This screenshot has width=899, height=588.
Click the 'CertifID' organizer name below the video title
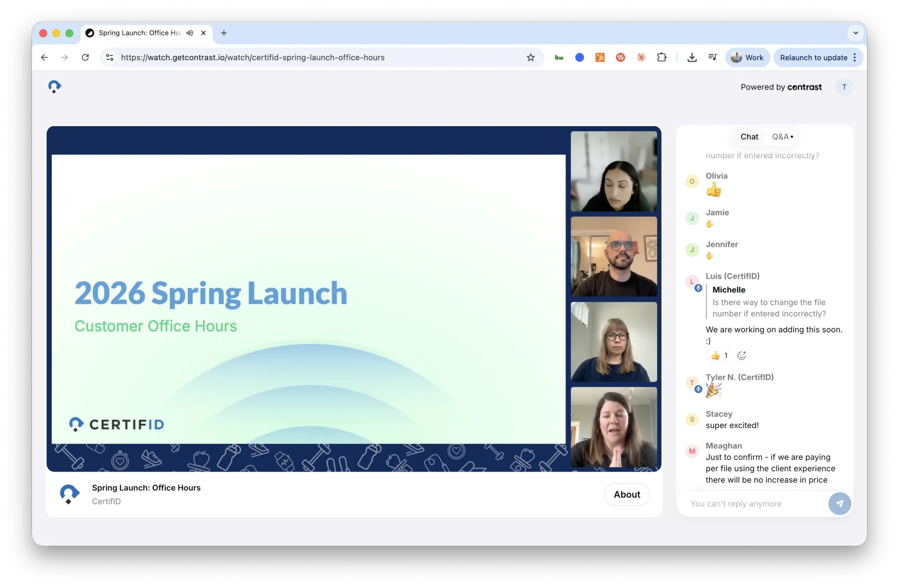coord(107,501)
